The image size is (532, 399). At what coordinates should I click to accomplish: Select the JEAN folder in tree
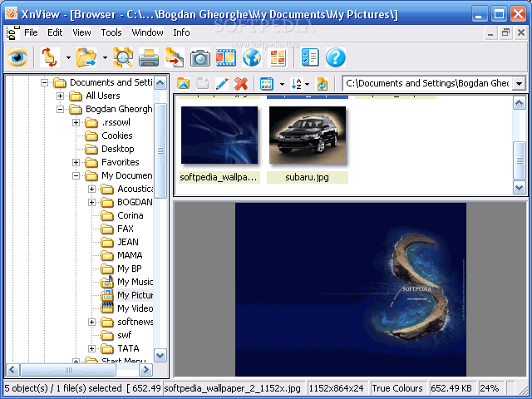128,242
